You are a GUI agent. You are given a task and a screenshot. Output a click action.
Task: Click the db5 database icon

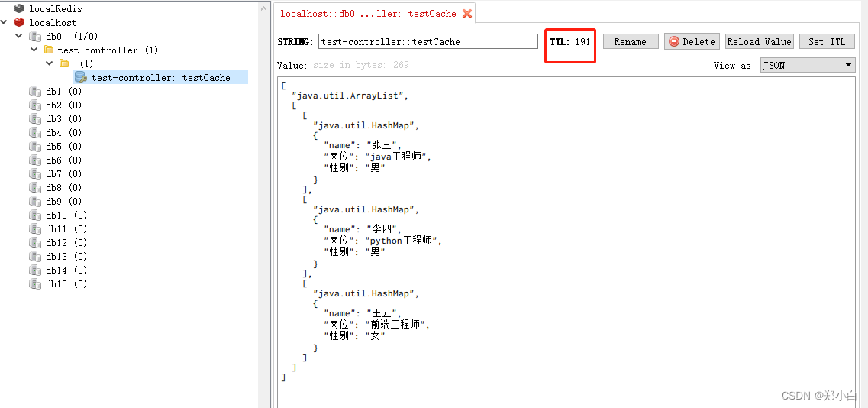click(x=35, y=146)
